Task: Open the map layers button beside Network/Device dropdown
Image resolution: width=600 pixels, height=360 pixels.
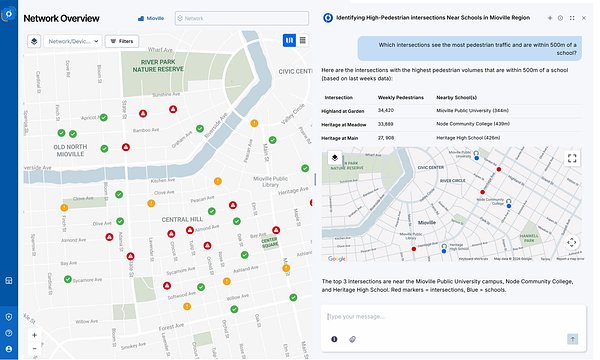Action: tap(34, 41)
